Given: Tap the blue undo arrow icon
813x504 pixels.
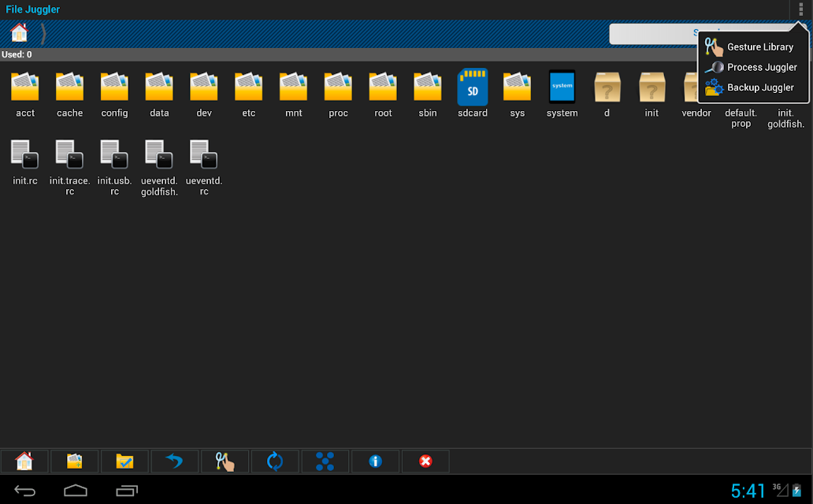Looking at the screenshot, I should [175, 461].
